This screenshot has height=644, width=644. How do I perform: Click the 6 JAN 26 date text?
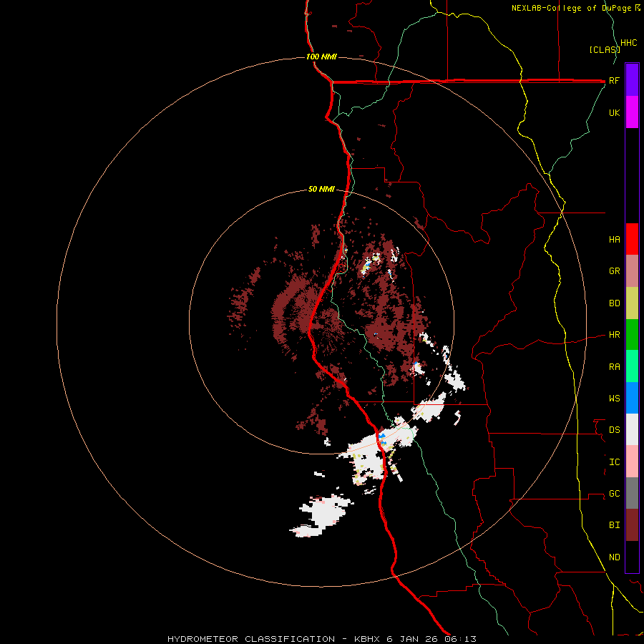[x=411, y=639]
